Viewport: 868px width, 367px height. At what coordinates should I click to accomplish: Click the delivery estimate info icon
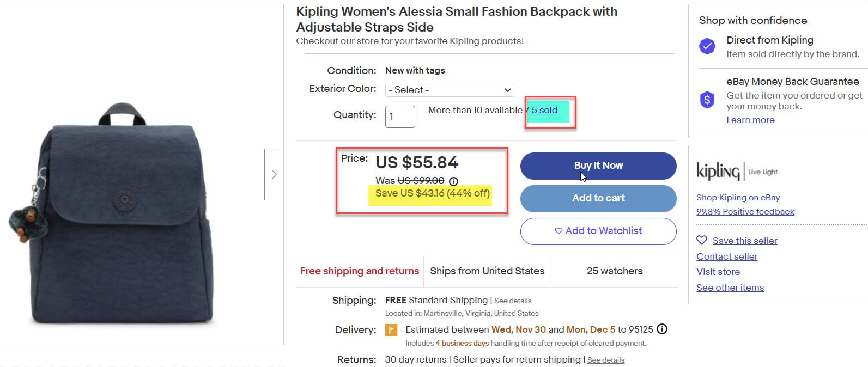click(x=662, y=329)
